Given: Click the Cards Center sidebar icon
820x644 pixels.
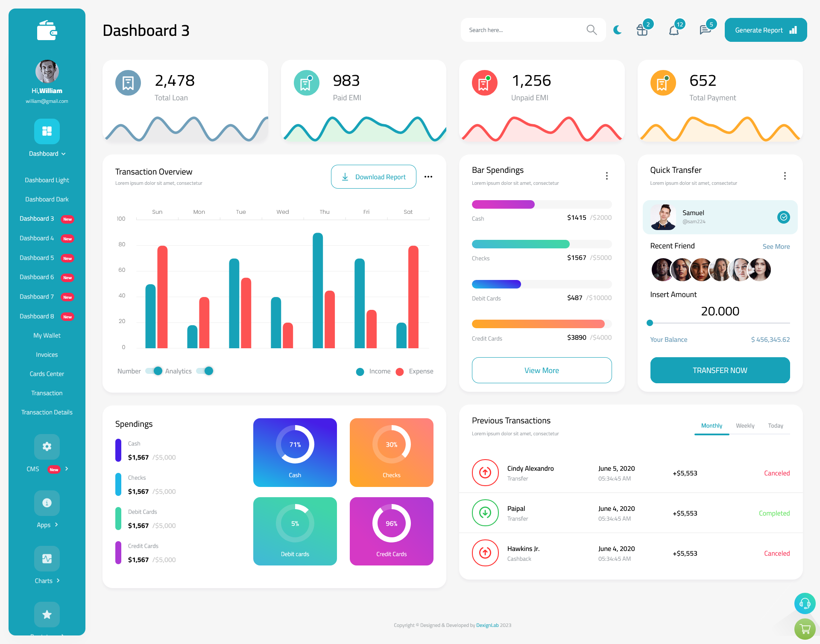Looking at the screenshot, I should click(47, 373).
